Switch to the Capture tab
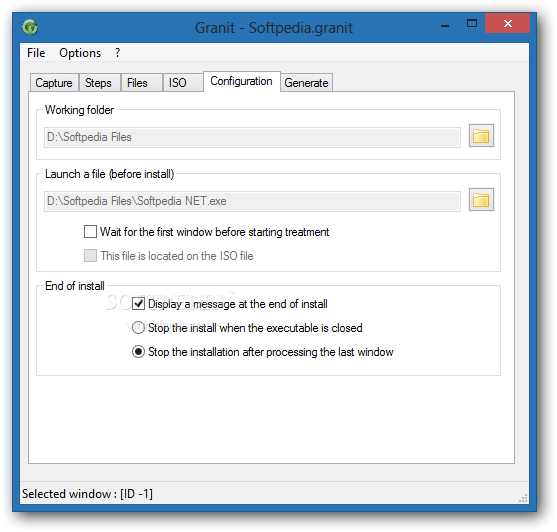 pos(54,83)
